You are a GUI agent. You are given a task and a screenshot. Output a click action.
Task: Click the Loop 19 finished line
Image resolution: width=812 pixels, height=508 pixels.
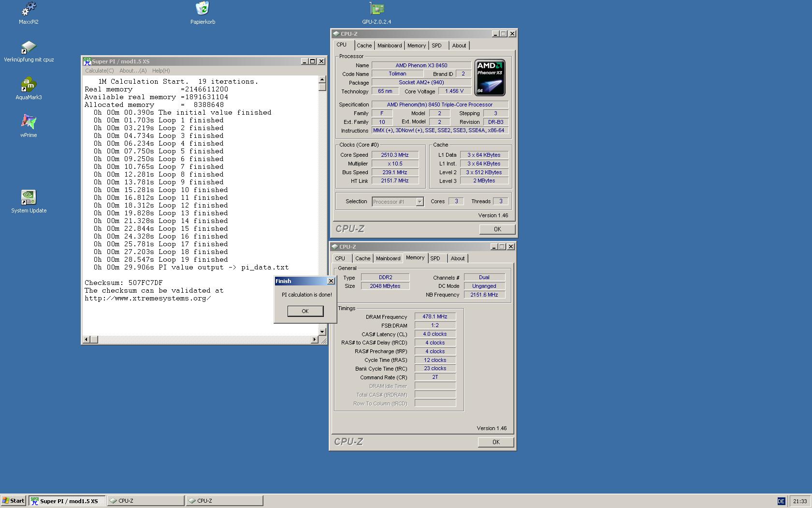coord(161,260)
